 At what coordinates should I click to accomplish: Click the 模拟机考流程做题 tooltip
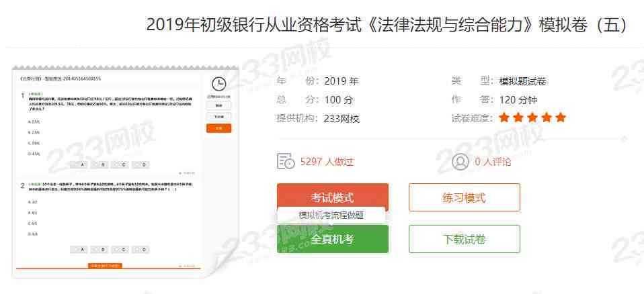[331, 215]
